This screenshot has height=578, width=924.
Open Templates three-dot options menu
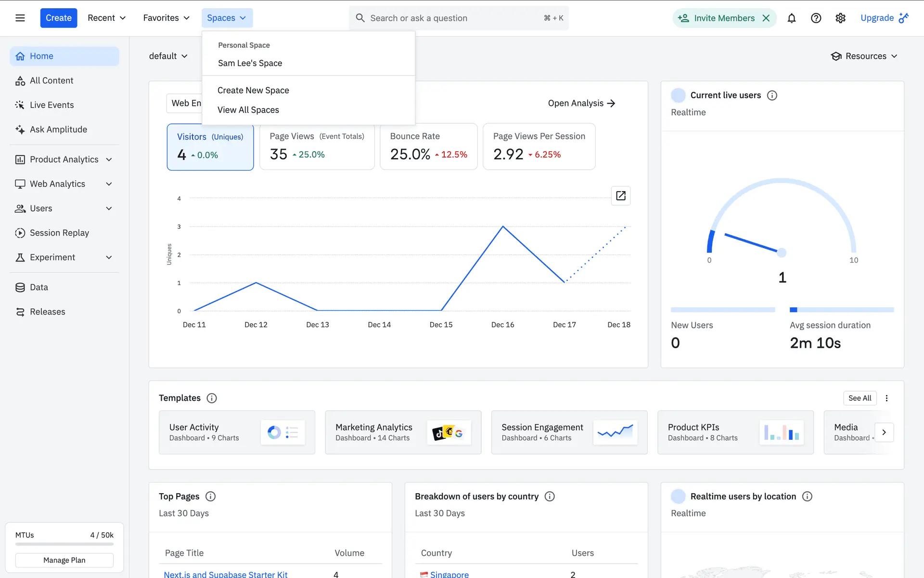[886, 398]
